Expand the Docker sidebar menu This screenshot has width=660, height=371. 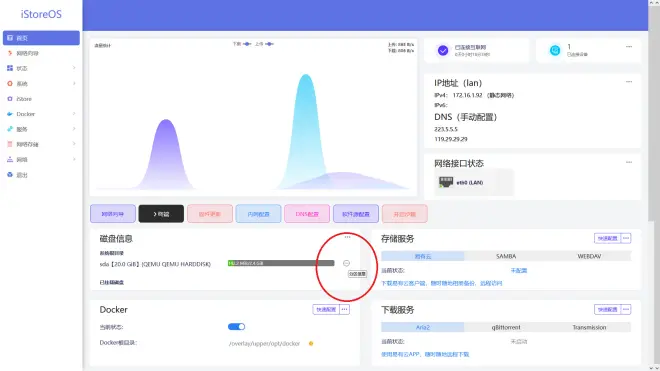pyautogui.click(x=41, y=114)
